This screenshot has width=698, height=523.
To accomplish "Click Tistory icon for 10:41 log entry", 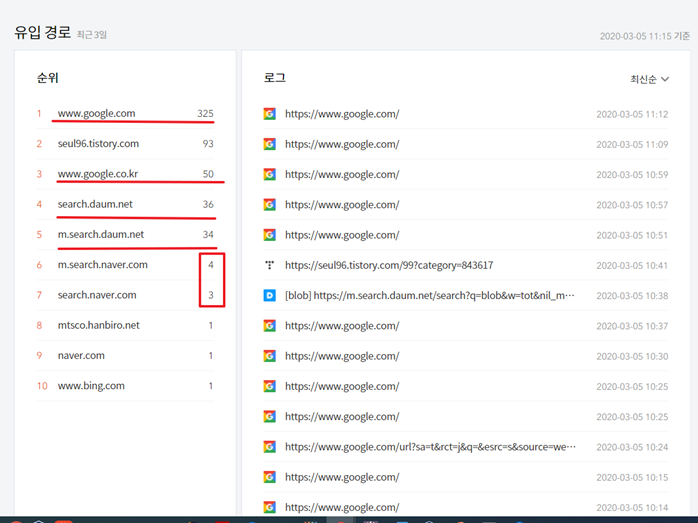I will [x=269, y=265].
